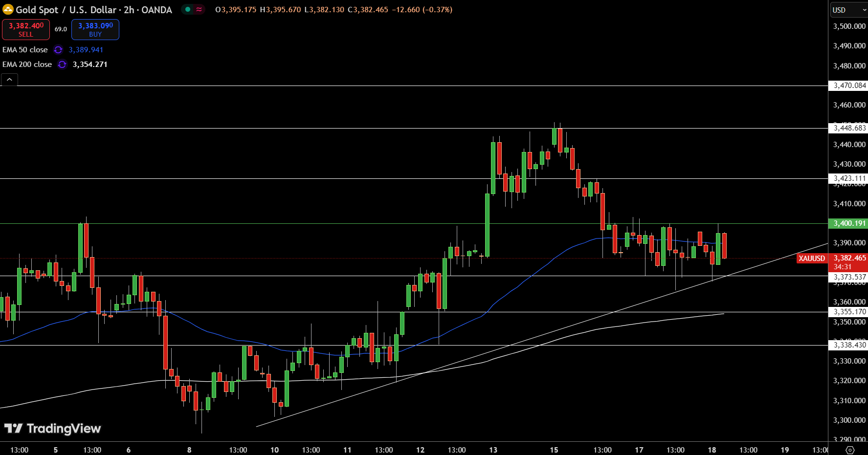
Task: Click the pink approximate-data indicator icon
Action: coord(199,9)
